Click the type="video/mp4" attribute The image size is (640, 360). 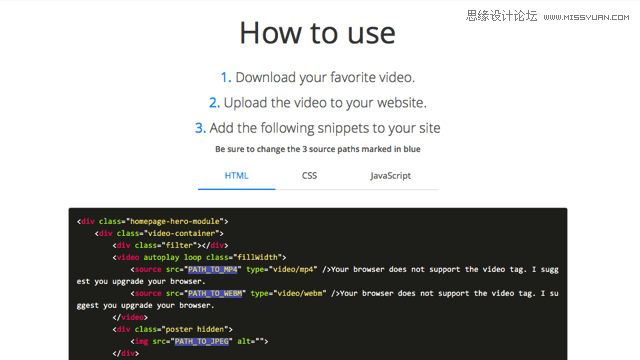[282, 269]
